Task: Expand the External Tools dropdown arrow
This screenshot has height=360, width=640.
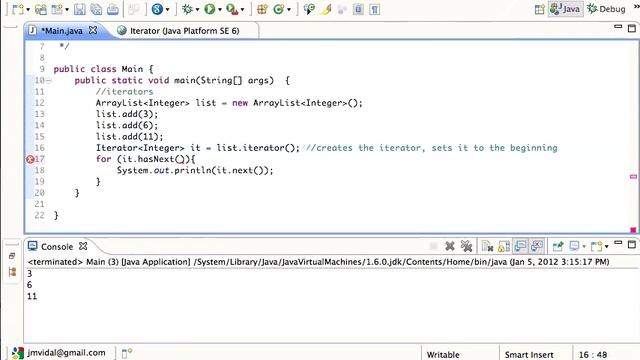Action: point(242,9)
